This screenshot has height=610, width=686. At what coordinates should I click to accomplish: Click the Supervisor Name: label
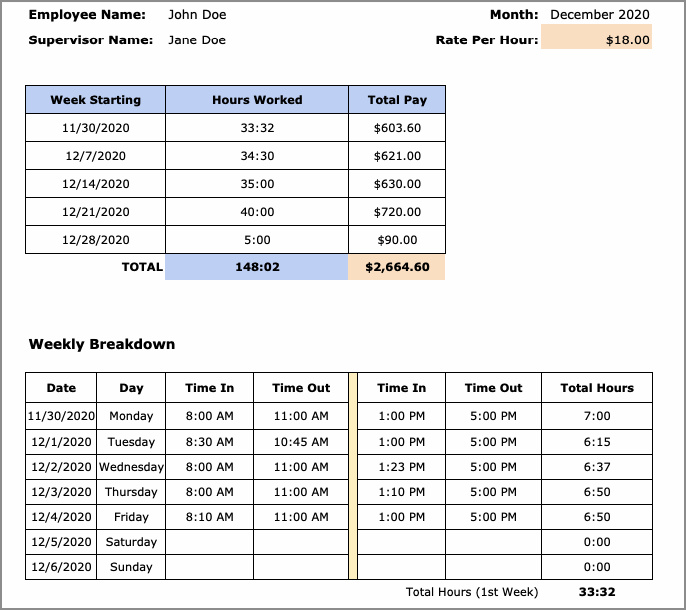click(x=91, y=40)
